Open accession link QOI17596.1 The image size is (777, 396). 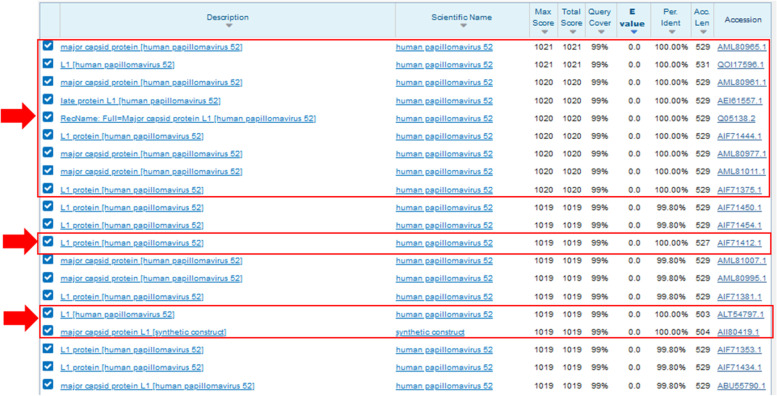pyautogui.click(x=741, y=65)
